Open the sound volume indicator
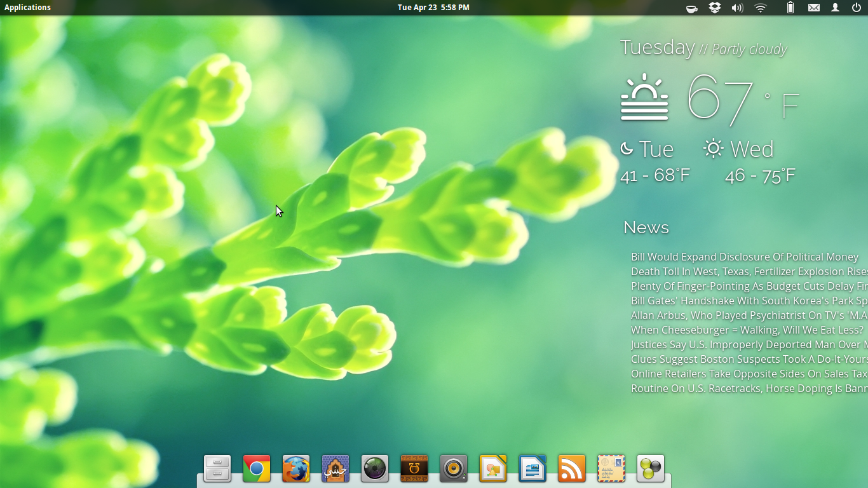The height and width of the screenshot is (488, 868). [x=737, y=8]
